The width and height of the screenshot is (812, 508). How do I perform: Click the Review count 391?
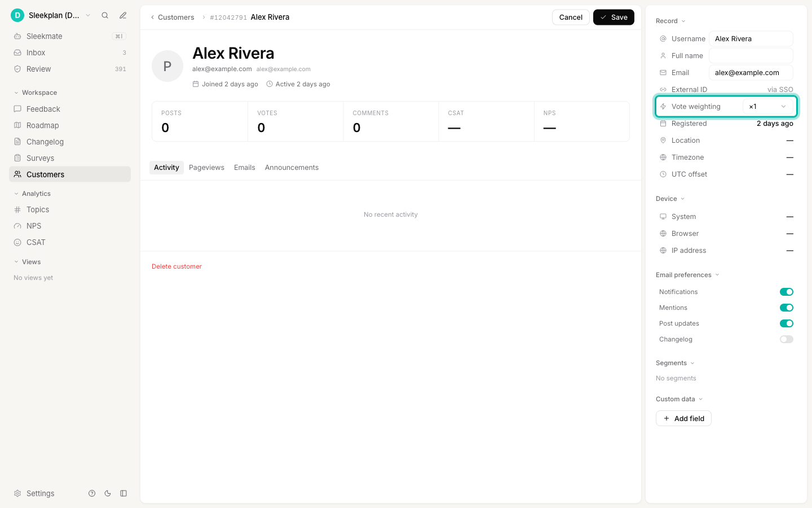coord(121,69)
